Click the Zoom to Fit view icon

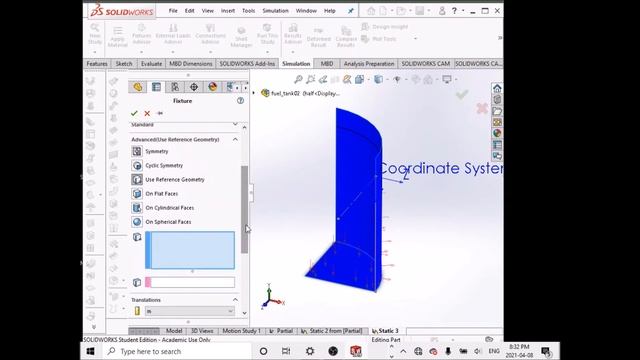click(298, 80)
